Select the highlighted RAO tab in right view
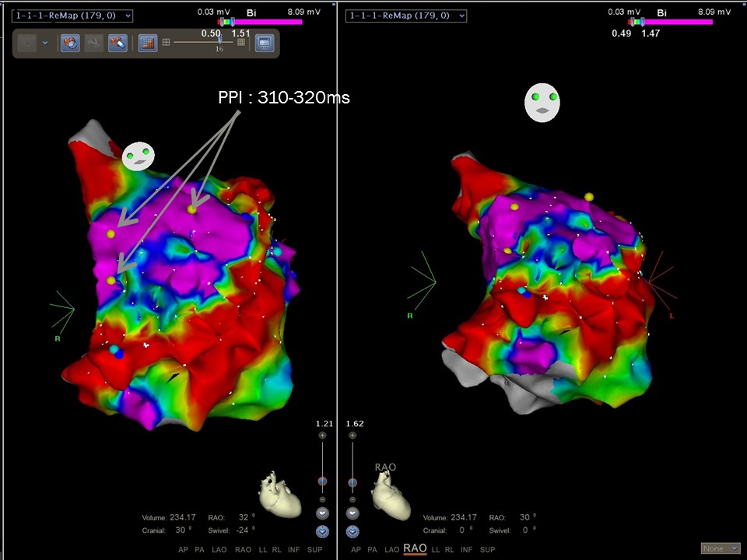 pos(415,548)
